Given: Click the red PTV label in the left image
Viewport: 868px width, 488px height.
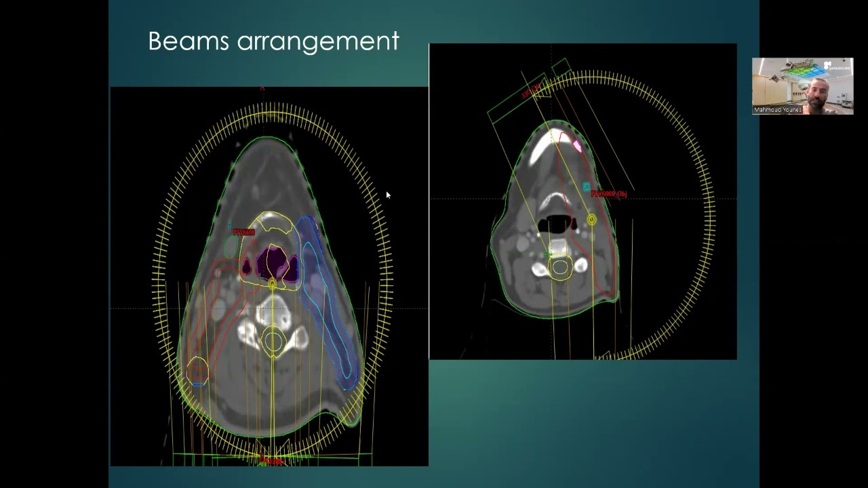Looking at the screenshot, I should pos(244,232).
